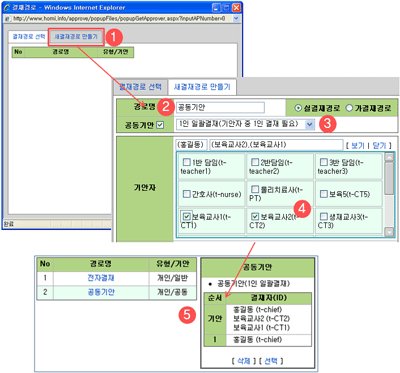
Task: Open the IE address bar dropdown arrow
Action: click(236, 19)
